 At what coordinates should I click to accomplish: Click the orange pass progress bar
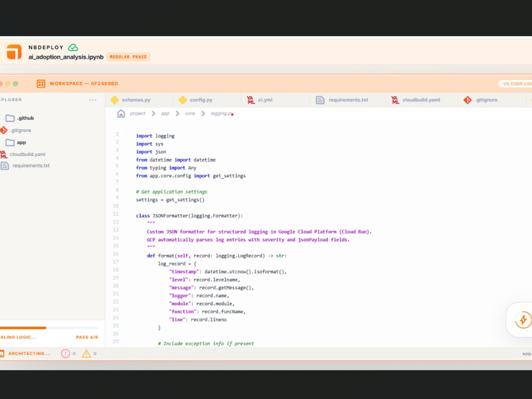coord(23,328)
